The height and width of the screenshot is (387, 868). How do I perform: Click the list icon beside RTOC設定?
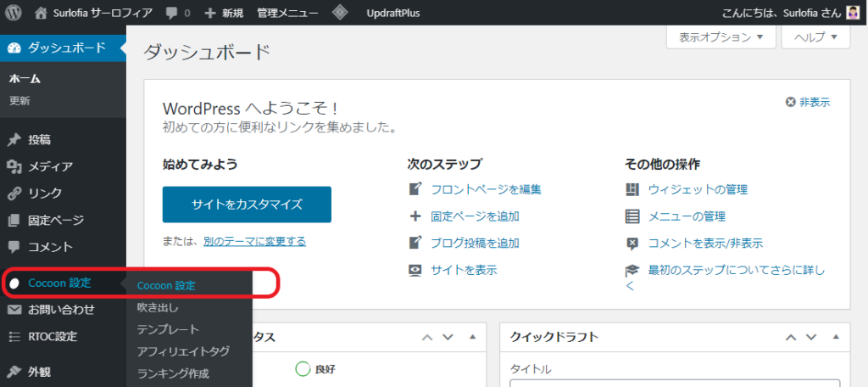click(x=14, y=337)
